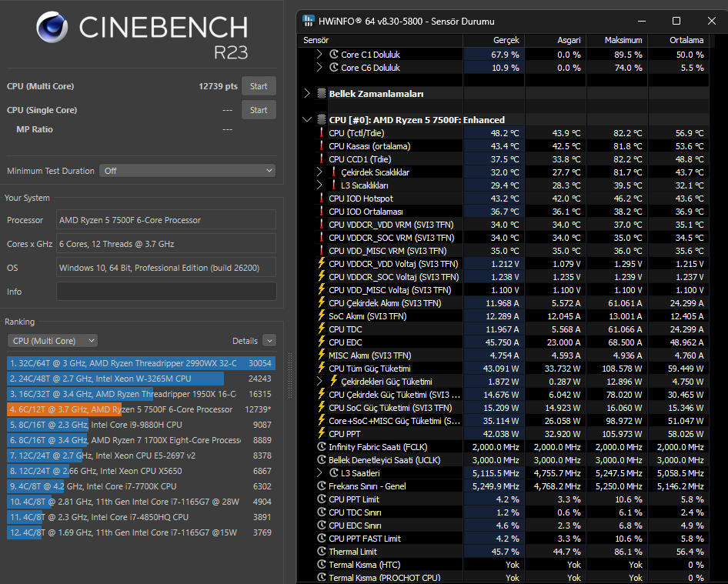Click the Cores x GHz field
This screenshot has height=584, width=728.
166,244
